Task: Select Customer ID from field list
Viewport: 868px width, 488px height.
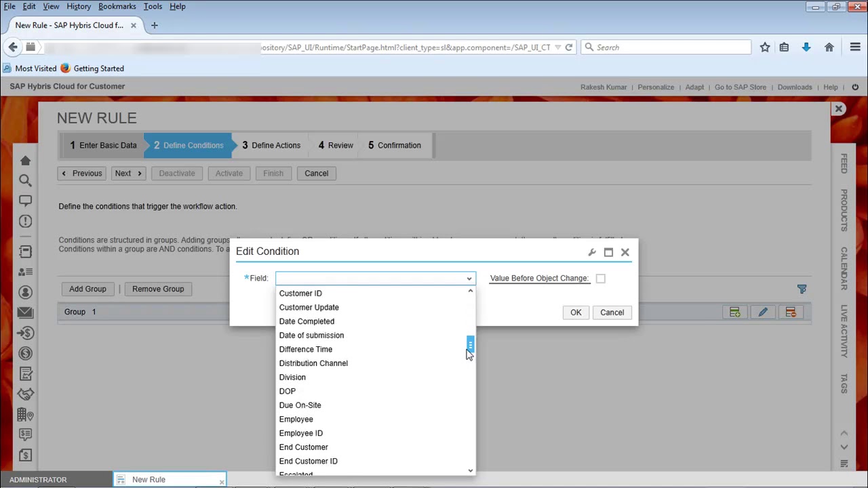Action: tap(300, 293)
